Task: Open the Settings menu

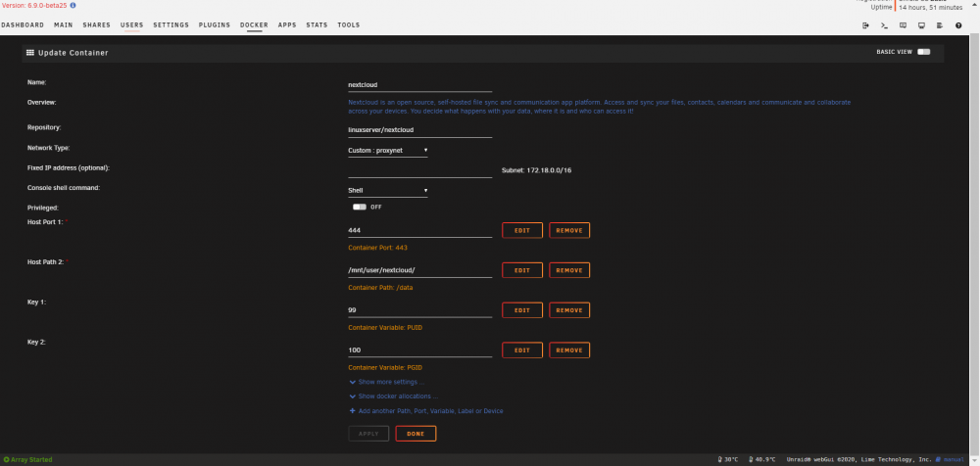Action: pyautogui.click(x=171, y=25)
